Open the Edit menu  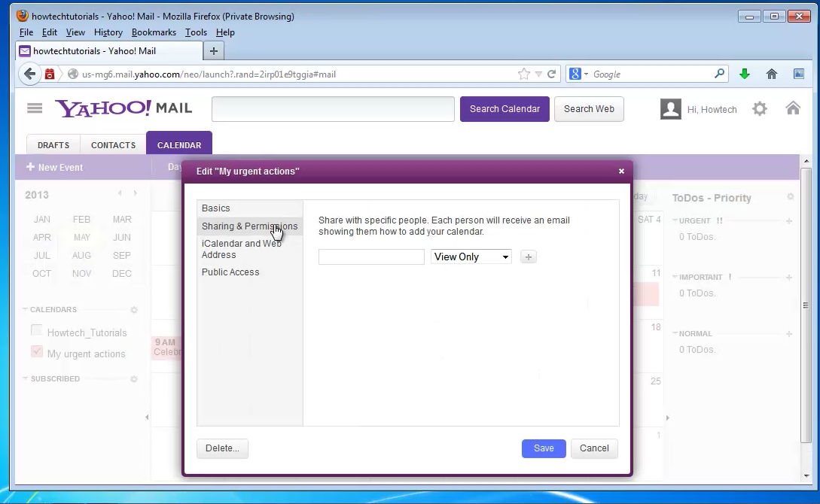pyautogui.click(x=50, y=32)
